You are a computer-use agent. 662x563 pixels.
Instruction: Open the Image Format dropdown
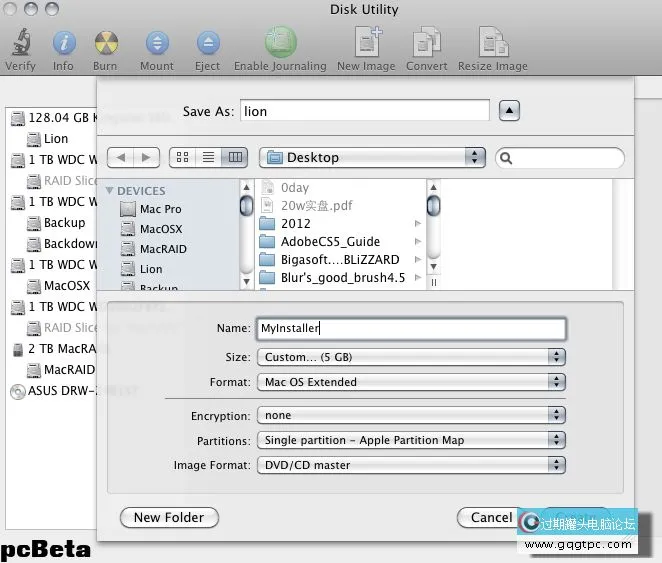point(410,465)
